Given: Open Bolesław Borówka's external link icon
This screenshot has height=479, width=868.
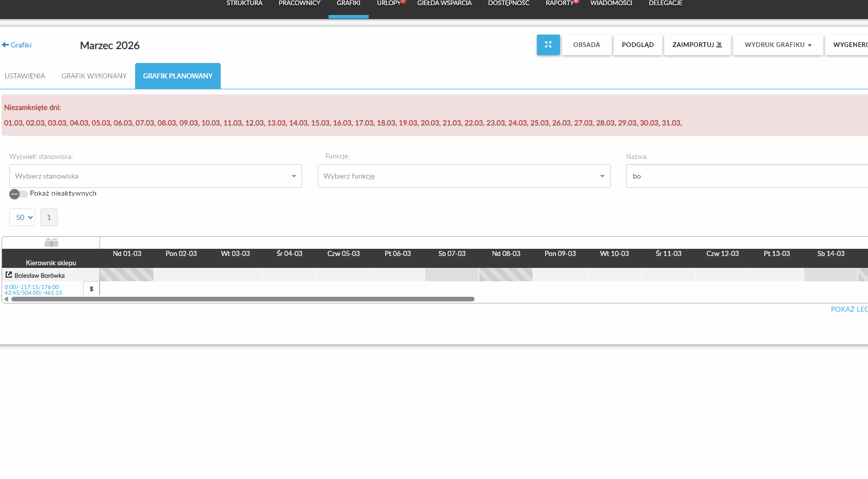Looking at the screenshot, I should click(9, 275).
